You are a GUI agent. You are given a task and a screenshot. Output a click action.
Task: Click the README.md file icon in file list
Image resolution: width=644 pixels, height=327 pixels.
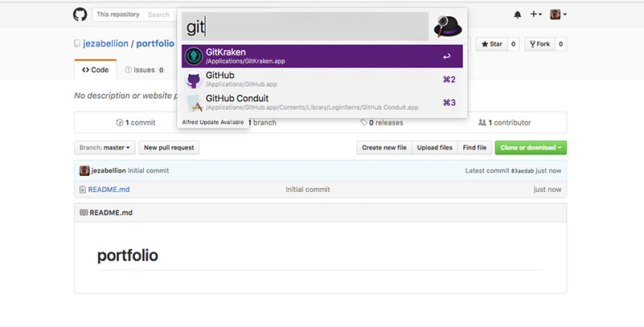tap(82, 190)
